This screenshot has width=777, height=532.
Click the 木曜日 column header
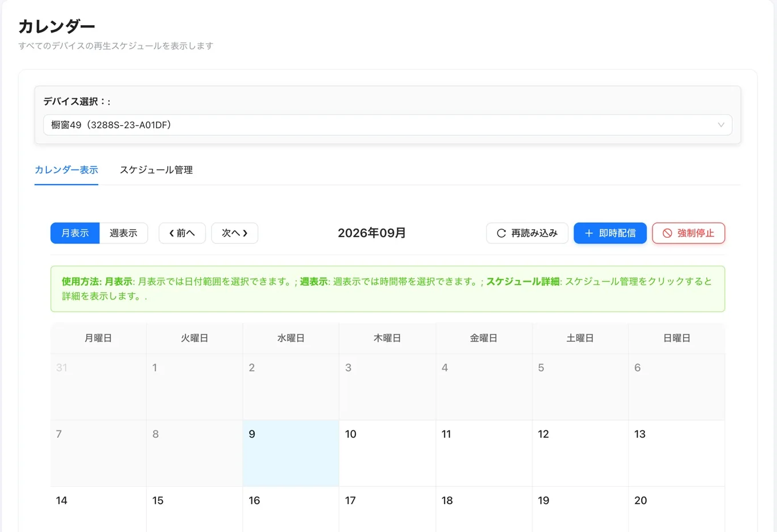[x=387, y=338]
